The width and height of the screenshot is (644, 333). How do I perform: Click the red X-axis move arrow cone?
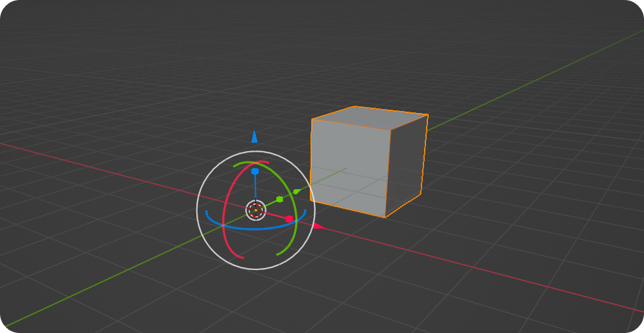tap(318, 226)
